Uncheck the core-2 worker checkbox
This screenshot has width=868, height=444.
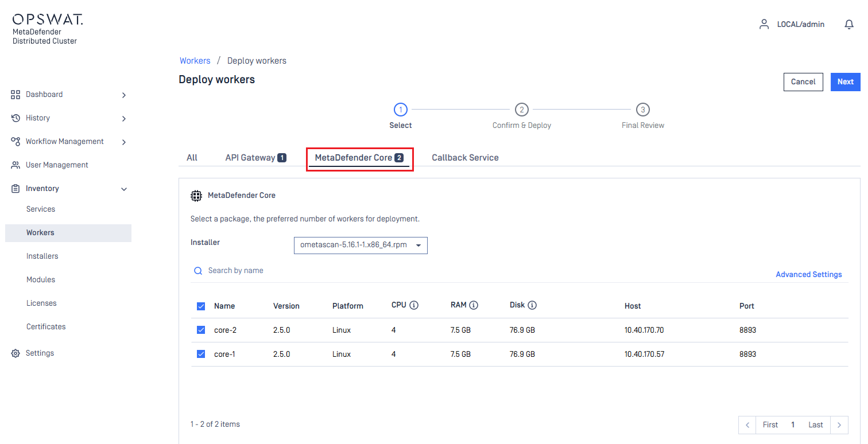(x=201, y=330)
